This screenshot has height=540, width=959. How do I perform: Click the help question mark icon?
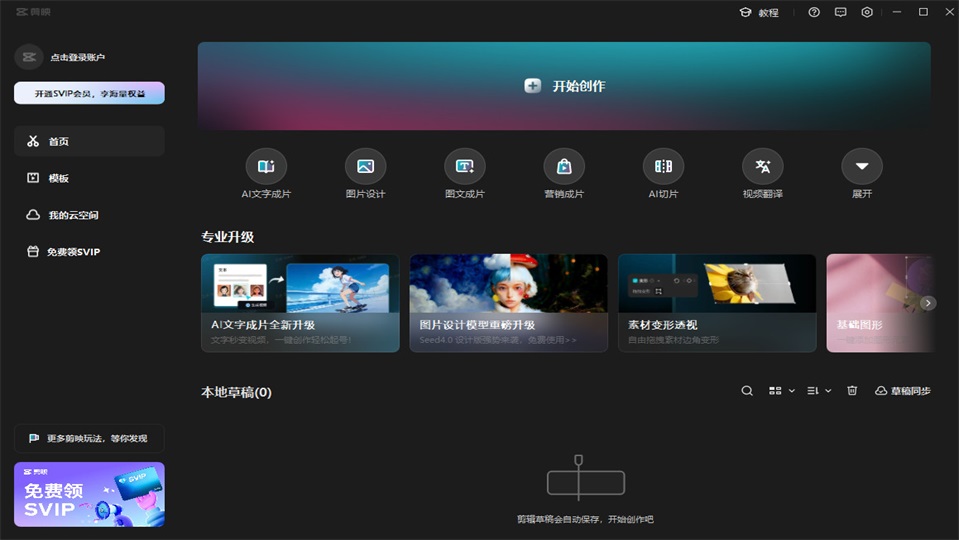814,12
